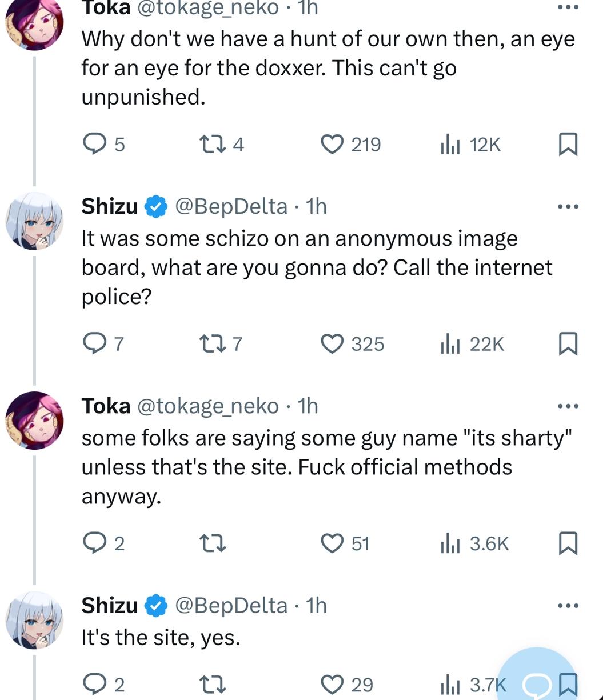Like Toka's tweet with 51 likes

pyautogui.click(x=332, y=543)
